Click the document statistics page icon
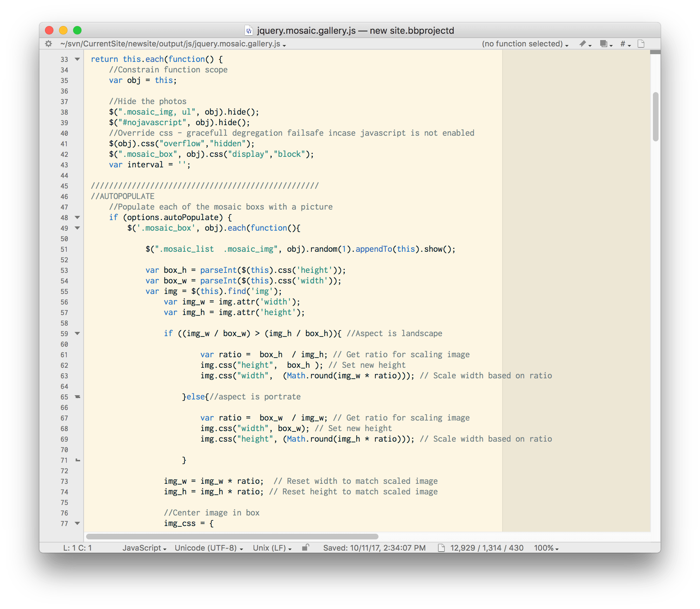The height and width of the screenshot is (609, 700). [441, 548]
